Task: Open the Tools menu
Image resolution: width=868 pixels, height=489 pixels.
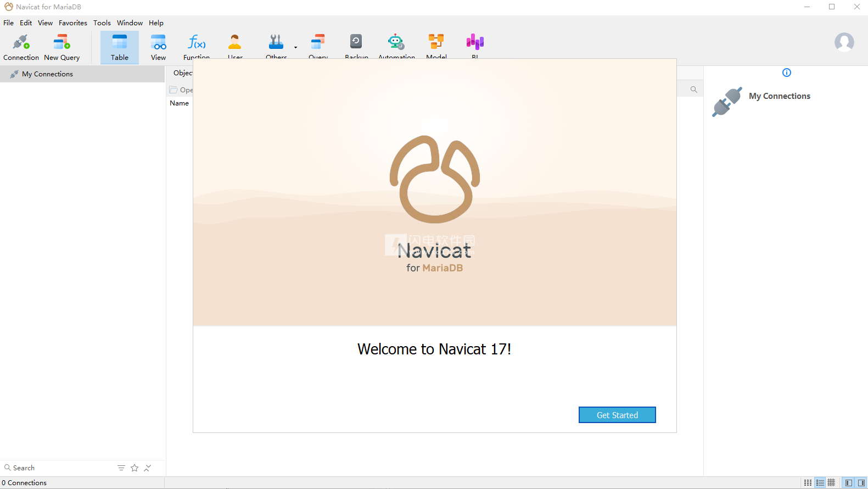Action: pyautogui.click(x=102, y=23)
